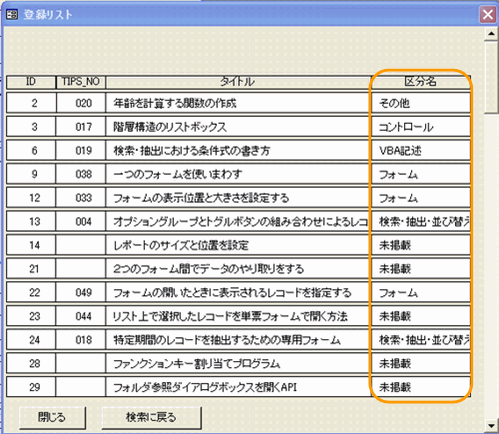Screen dimensions: 499x434
Task: Click the form icon in the title bar
Action: point(12,15)
